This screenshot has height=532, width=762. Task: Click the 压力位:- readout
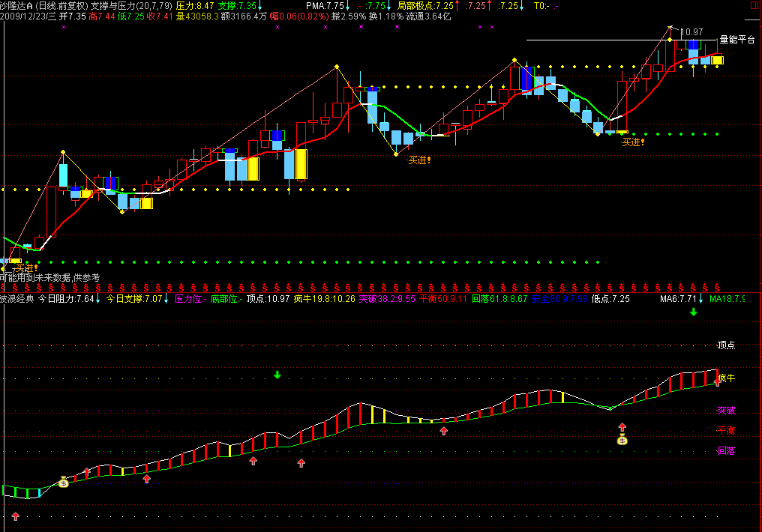coord(190,299)
